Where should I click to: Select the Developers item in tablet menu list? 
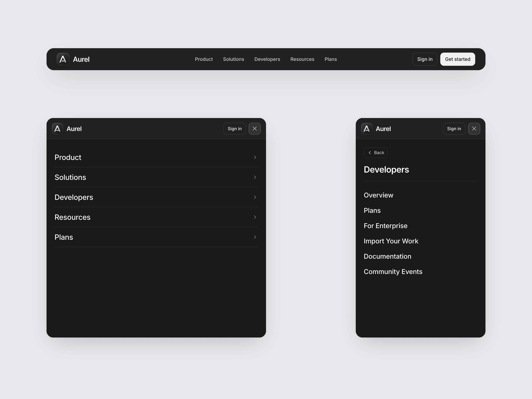156,197
